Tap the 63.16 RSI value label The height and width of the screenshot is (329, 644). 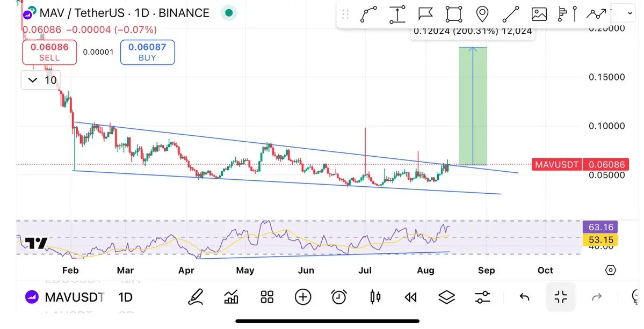600,227
